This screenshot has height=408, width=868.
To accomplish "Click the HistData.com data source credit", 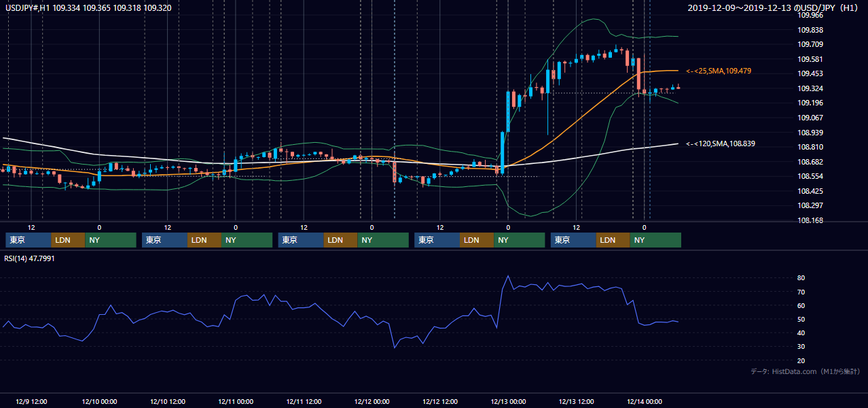I will click(x=806, y=371).
